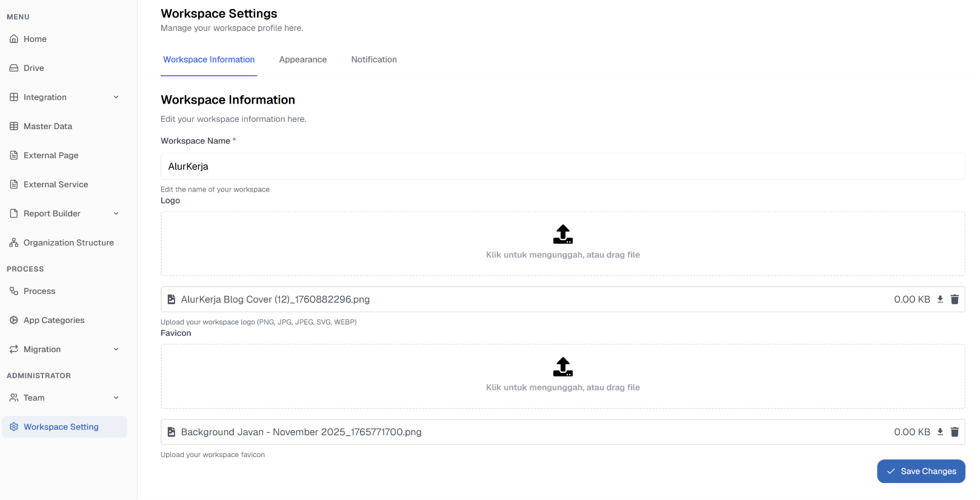Screen dimensions: 980x500
Task: Click the Organization Structure hierarchy icon
Action: click(x=14, y=242)
